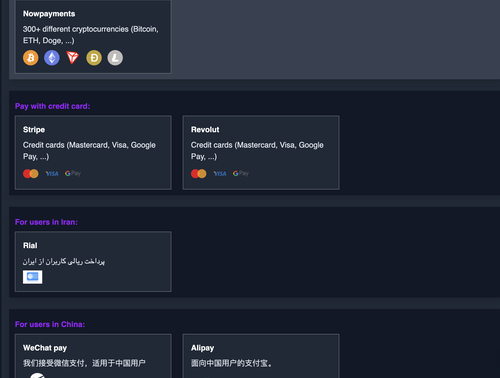The width and height of the screenshot is (500, 378).
Task: Click the Visa logo in Stripe card
Action: coord(52,174)
